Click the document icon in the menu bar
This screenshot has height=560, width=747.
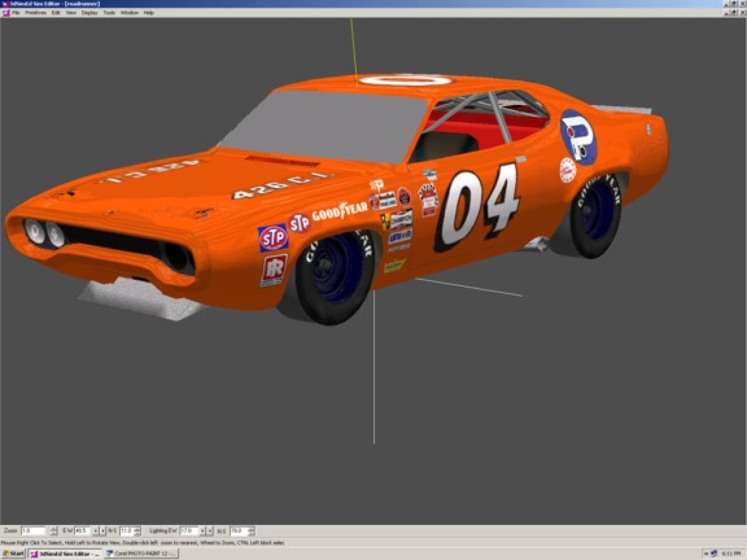coord(6,12)
